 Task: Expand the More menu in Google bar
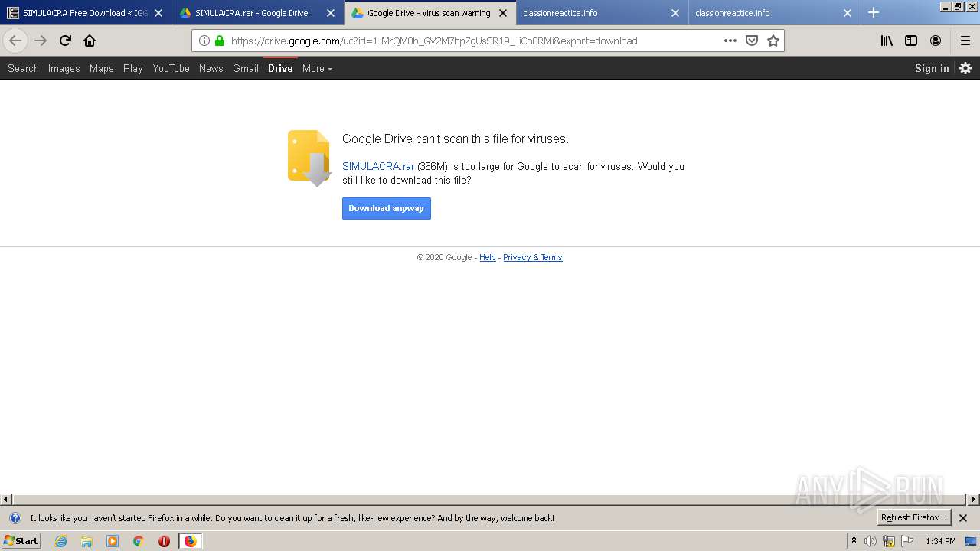click(317, 68)
